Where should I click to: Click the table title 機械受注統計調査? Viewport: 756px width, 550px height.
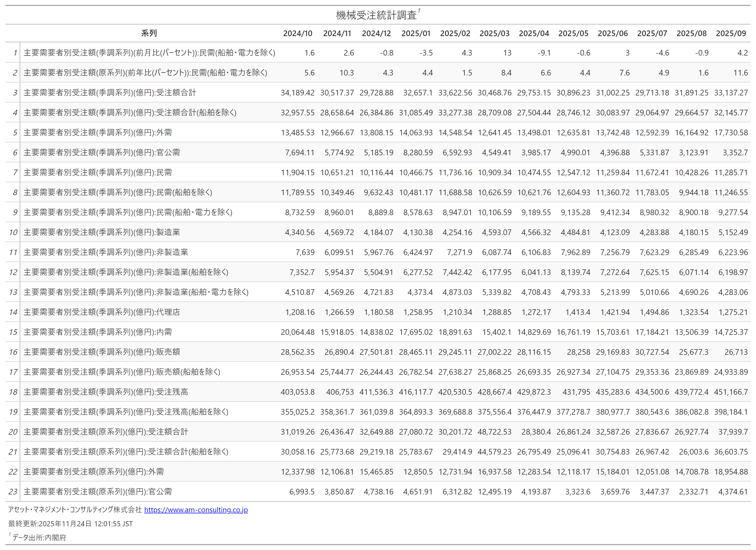[376, 15]
